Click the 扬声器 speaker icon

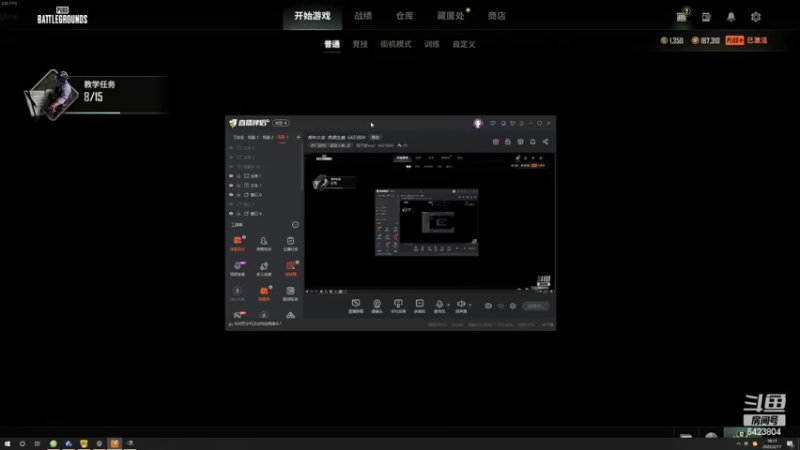click(461, 306)
